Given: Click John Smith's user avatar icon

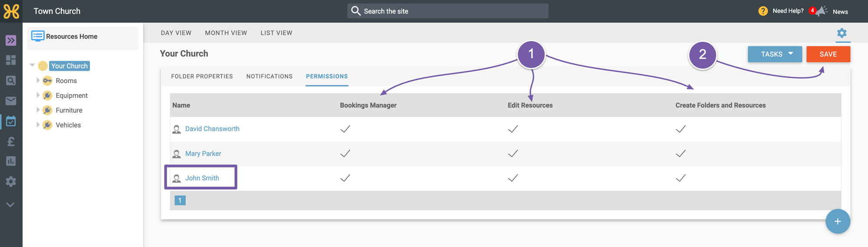Looking at the screenshot, I should click(177, 178).
